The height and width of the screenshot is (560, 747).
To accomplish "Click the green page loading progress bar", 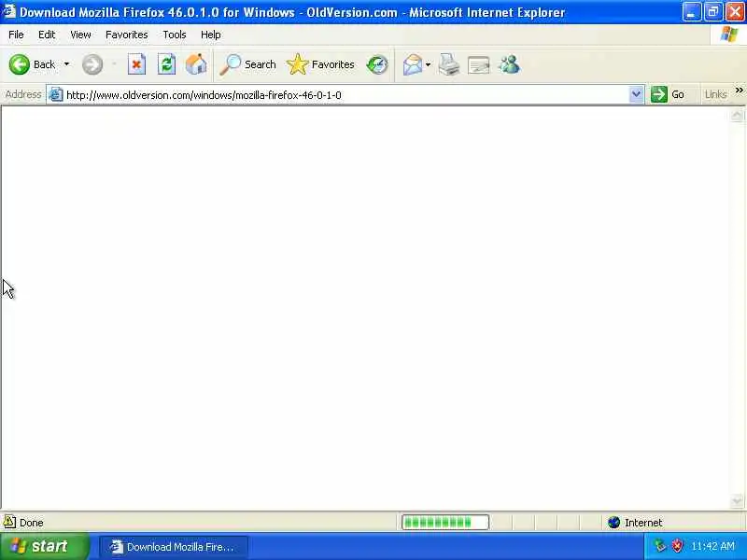I will (445, 523).
